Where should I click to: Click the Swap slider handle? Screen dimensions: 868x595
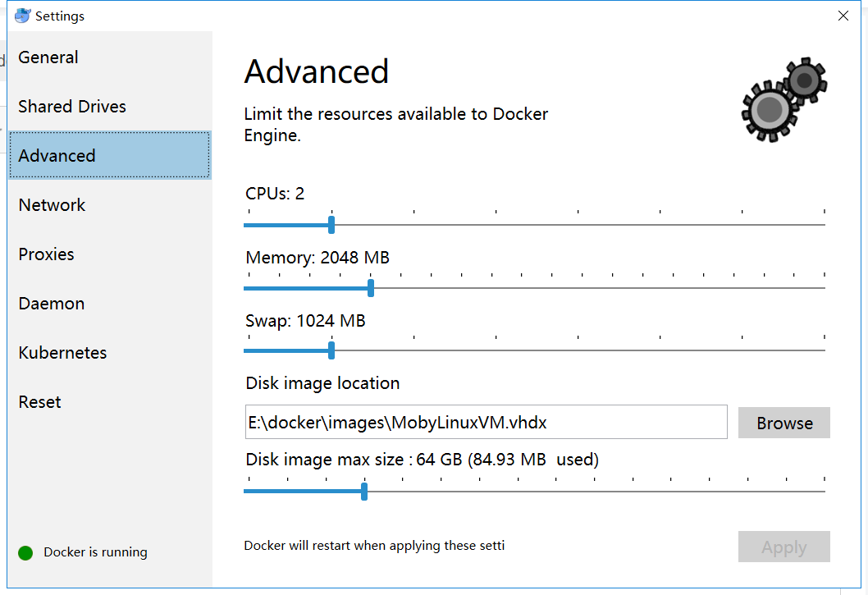click(x=331, y=350)
